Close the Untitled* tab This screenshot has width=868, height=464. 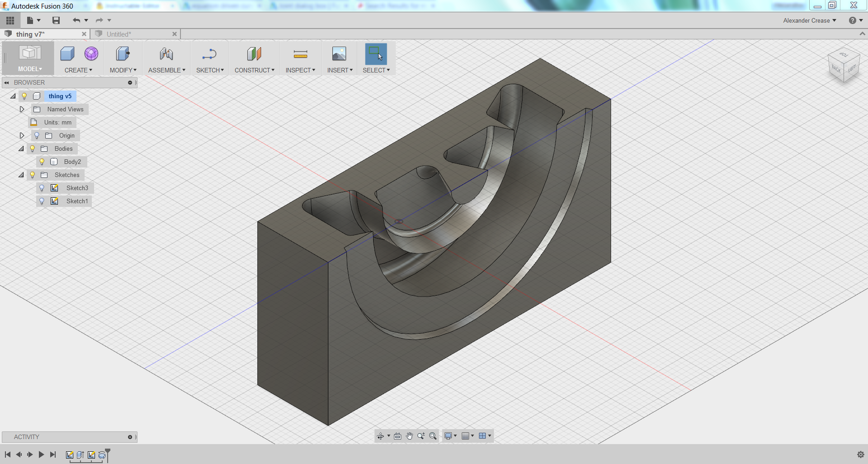pos(175,34)
